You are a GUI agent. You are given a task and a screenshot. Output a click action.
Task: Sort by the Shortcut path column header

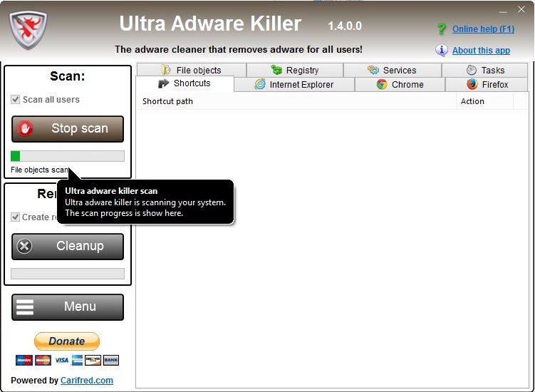click(x=297, y=101)
